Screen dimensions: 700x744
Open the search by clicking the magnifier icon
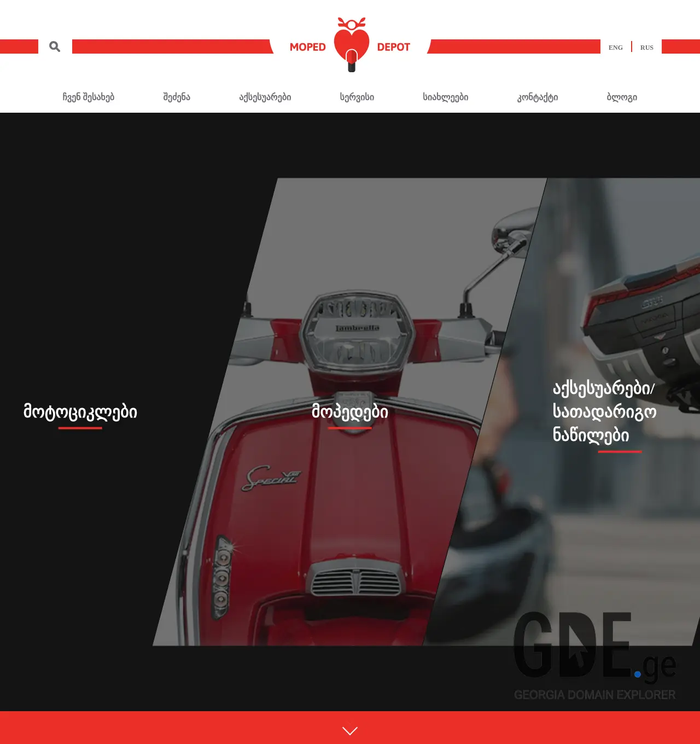(54, 47)
